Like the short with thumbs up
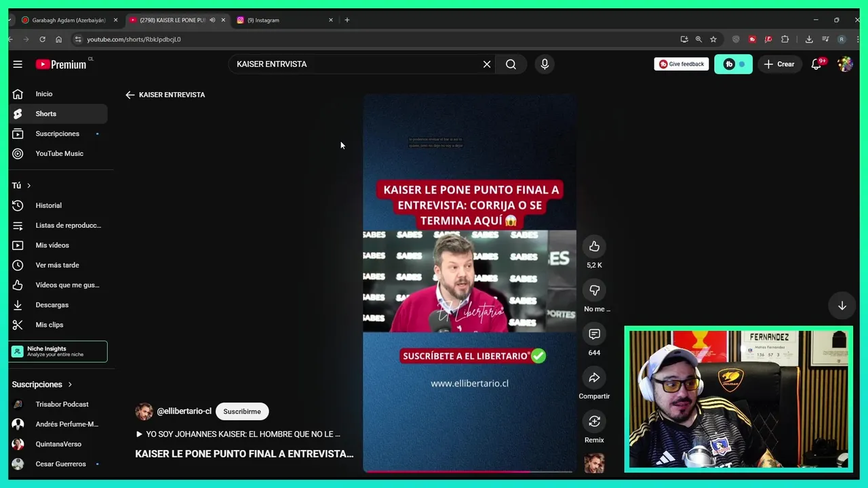This screenshot has width=868, height=488. [x=594, y=246]
